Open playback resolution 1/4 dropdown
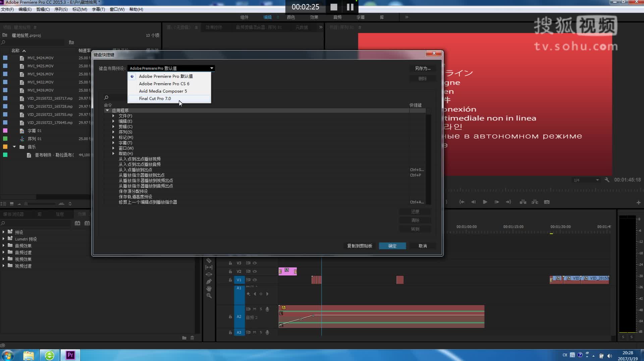 [586, 180]
